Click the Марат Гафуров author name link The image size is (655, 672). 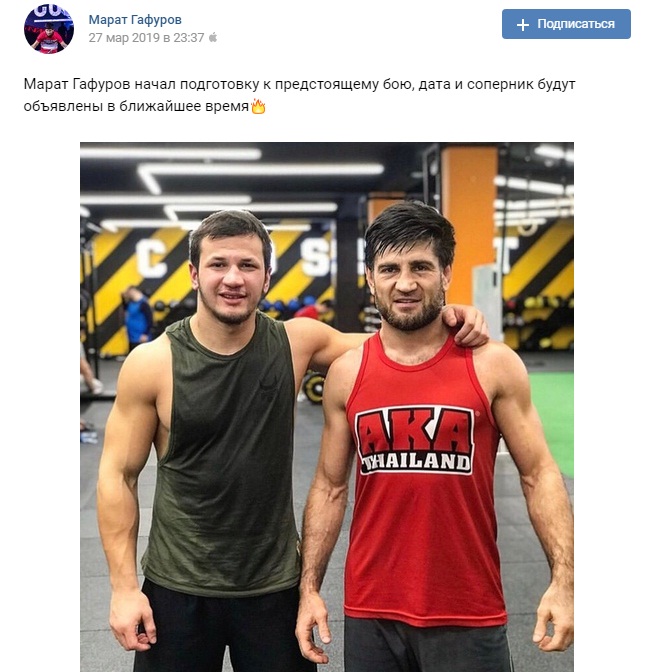pos(135,20)
